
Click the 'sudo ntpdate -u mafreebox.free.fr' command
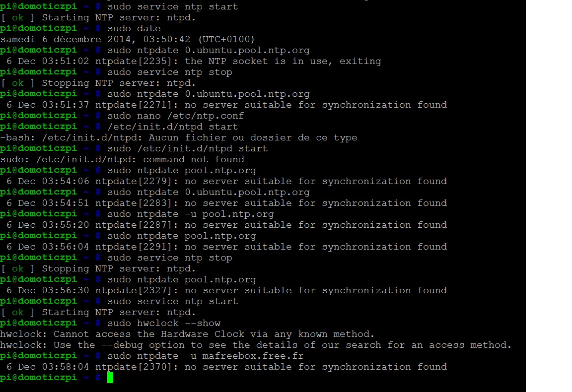(205, 356)
